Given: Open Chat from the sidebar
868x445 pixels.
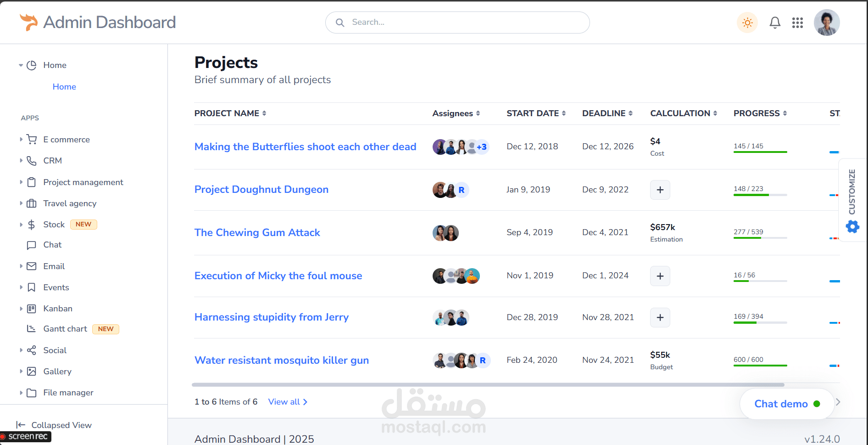Looking at the screenshot, I should click(x=52, y=245).
